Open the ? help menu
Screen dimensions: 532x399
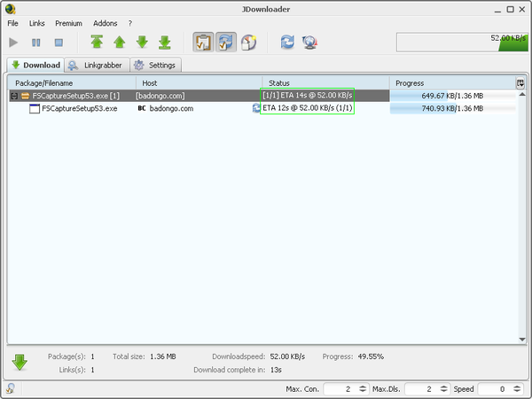130,23
